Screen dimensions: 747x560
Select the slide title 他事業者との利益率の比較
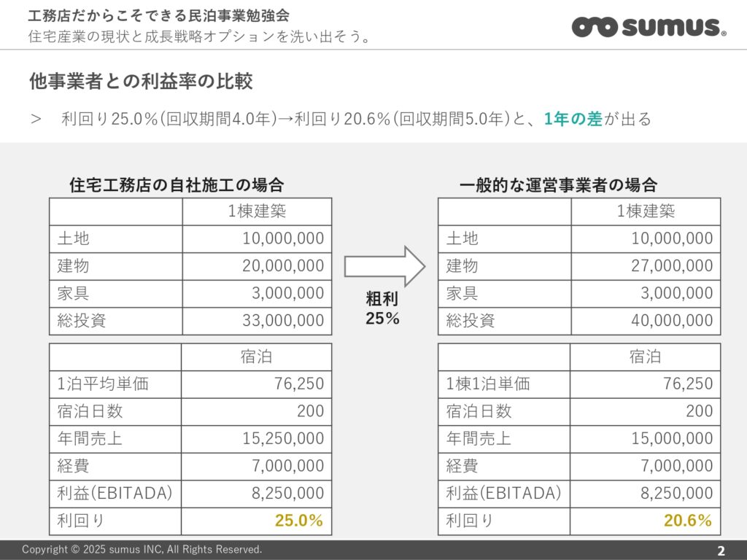[141, 81]
